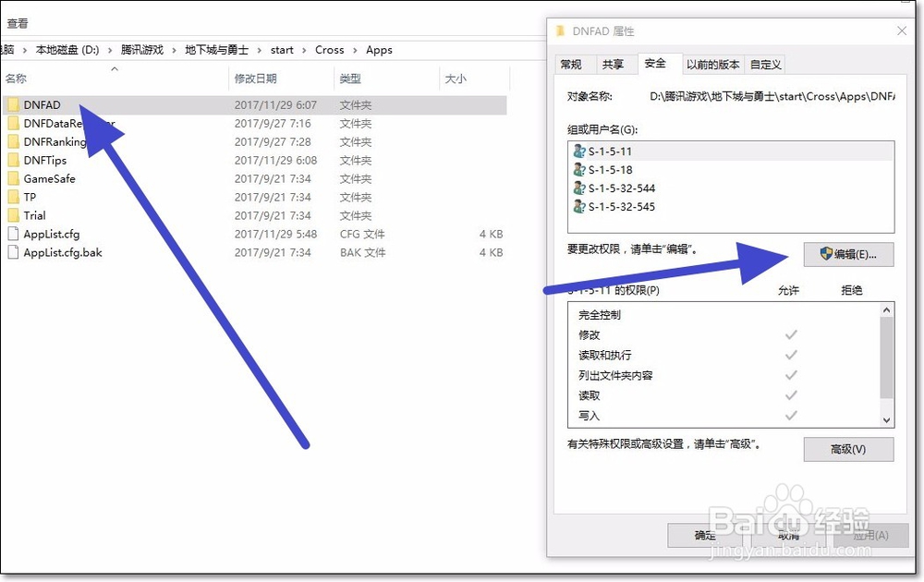Sort by the 大小 column header

474,79
